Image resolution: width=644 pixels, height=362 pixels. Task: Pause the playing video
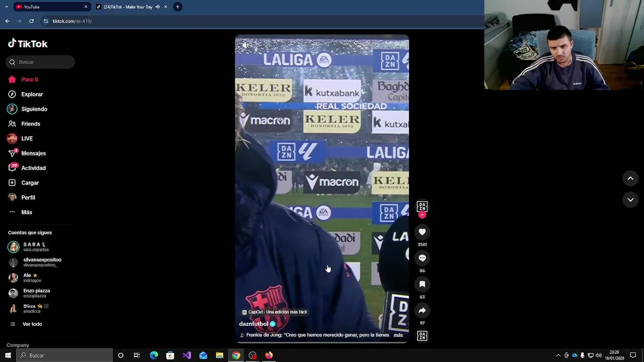click(x=322, y=189)
